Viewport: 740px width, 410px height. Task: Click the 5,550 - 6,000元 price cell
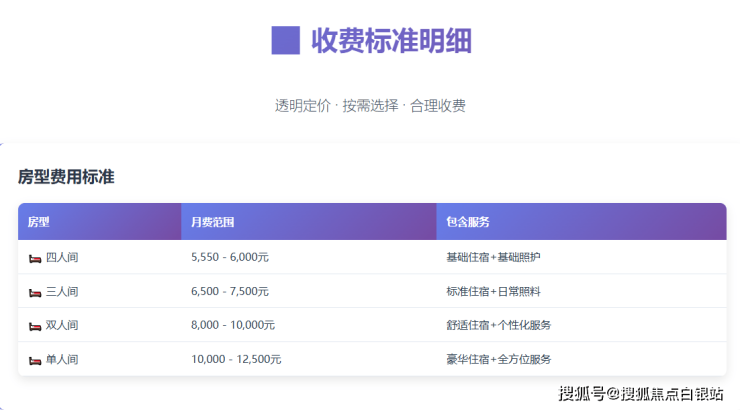click(x=229, y=258)
